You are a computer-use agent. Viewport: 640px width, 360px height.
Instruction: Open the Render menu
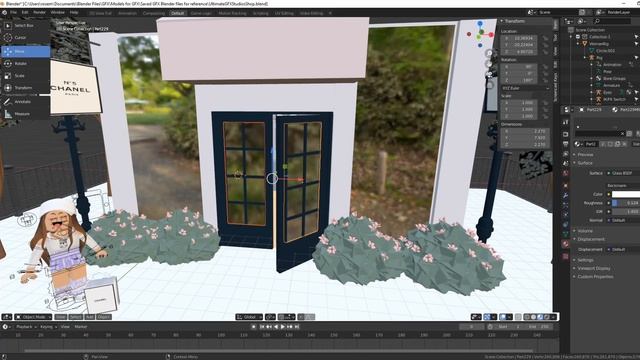[40, 13]
